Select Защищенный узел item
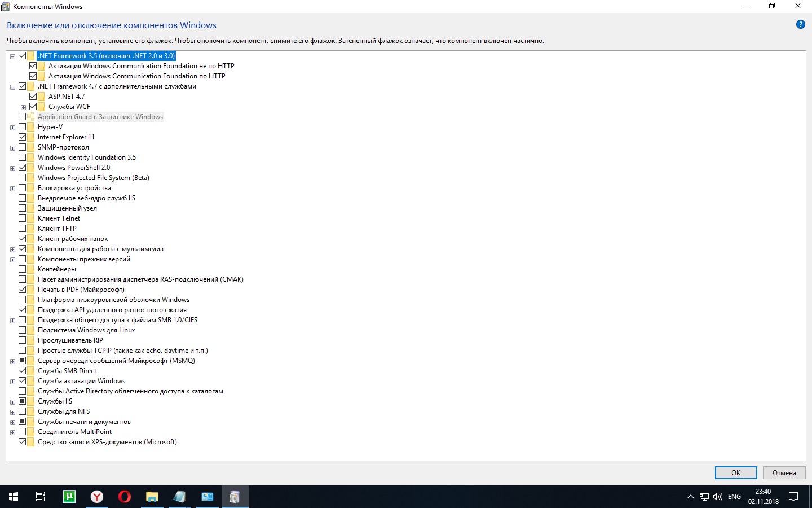The height and width of the screenshot is (508, 812). pyautogui.click(x=68, y=208)
